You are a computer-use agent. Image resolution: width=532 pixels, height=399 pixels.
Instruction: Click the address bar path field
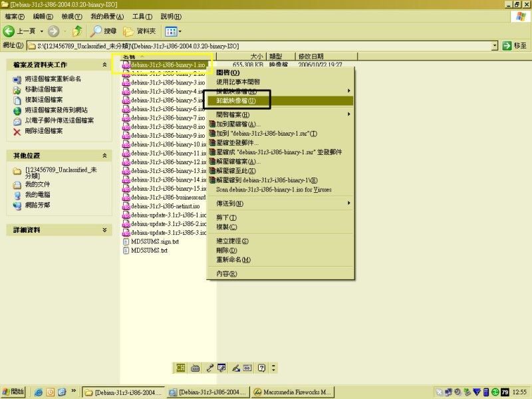[259, 46]
